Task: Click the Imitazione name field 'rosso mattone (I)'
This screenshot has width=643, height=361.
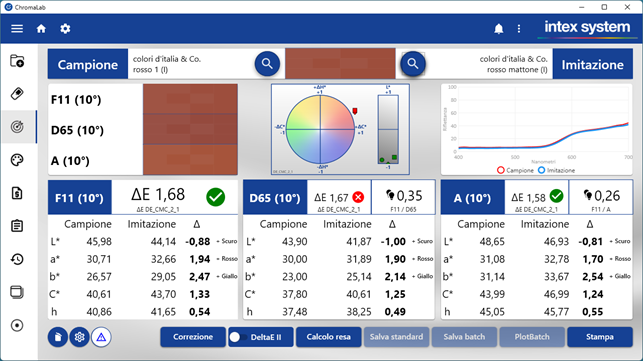Action: point(517,70)
